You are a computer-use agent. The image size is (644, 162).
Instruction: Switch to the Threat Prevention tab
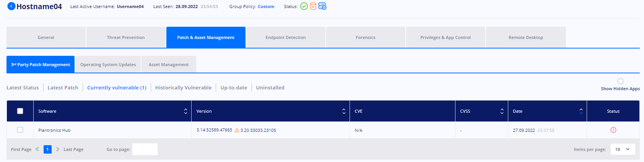click(x=126, y=37)
